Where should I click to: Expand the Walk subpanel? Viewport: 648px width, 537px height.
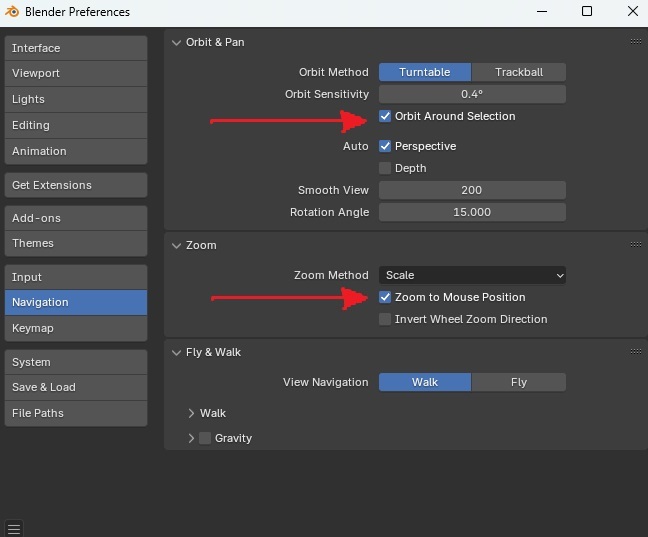[191, 413]
